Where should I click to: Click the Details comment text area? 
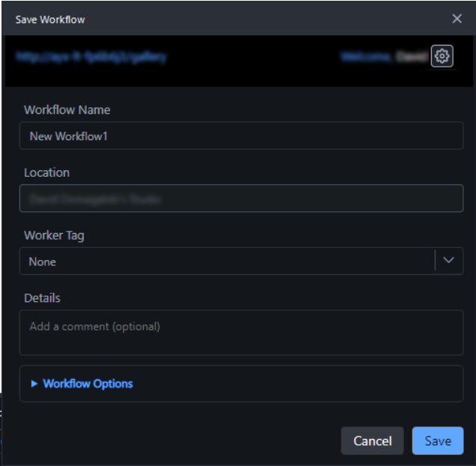[x=241, y=333]
